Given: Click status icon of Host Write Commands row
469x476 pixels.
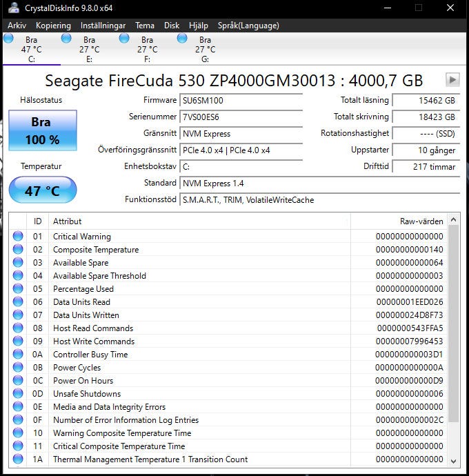Looking at the screenshot, I should [18, 341].
